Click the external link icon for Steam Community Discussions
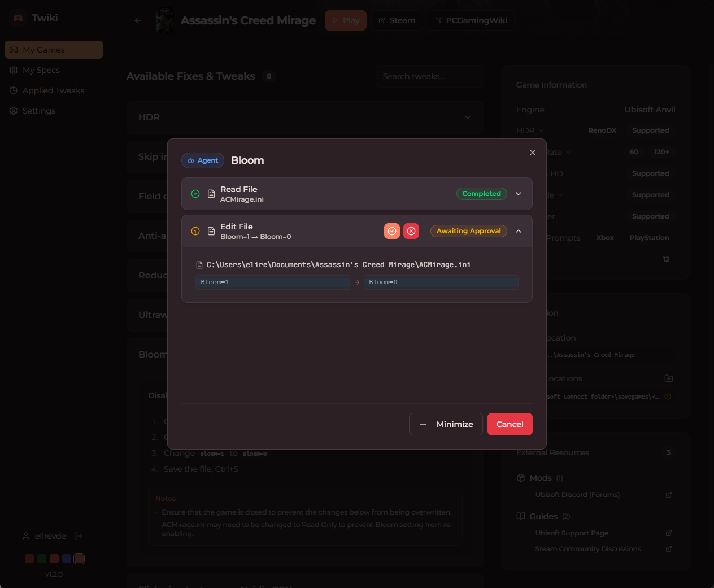The width and height of the screenshot is (714, 588). [x=669, y=548]
